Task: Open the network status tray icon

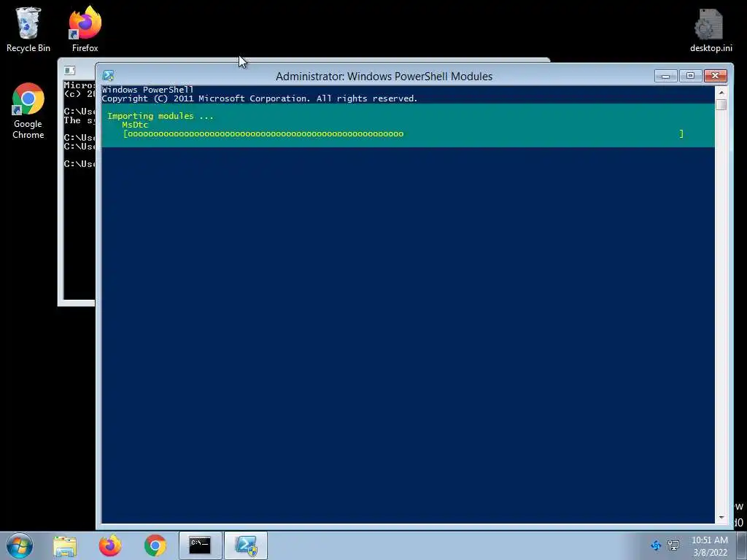Action: [x=673, y=545]
